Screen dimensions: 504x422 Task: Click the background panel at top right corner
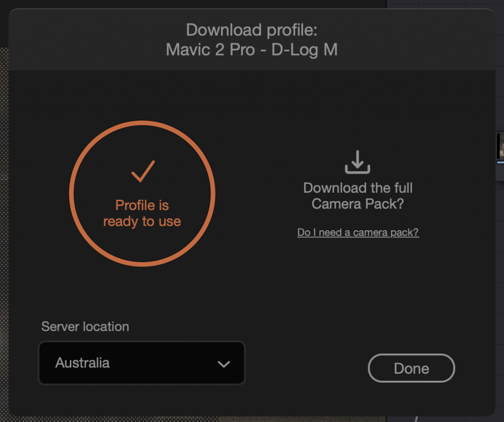[x=445, y=4]
